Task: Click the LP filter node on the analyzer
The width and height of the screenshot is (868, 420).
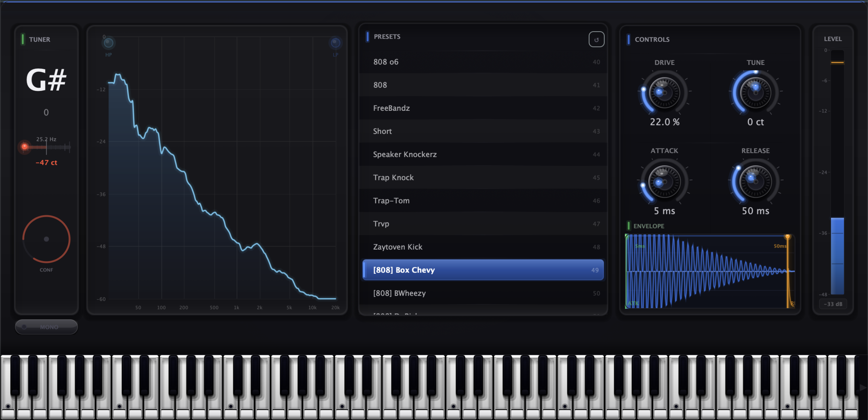Action: click(335, 42)
